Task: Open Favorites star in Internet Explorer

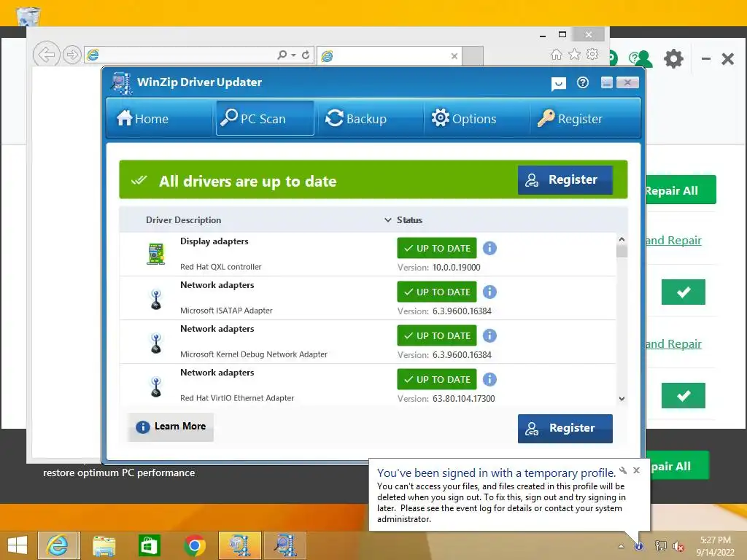Action: click(575, 54)
